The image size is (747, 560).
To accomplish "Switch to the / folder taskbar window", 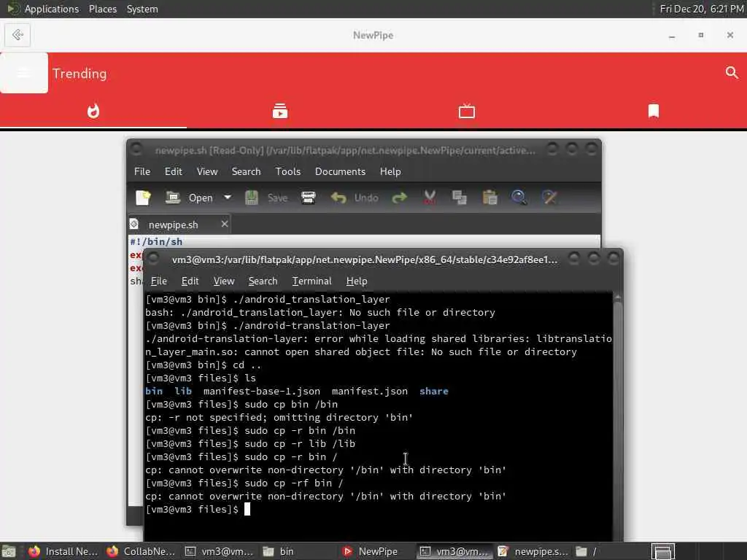I will (x=611, y=551).
